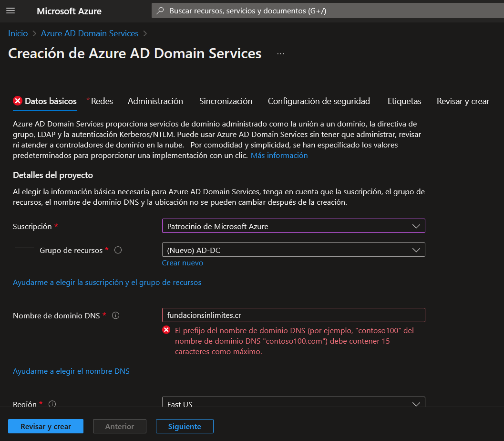Follow the Más información link
The image size is (504, 441).
click(279, 156)
